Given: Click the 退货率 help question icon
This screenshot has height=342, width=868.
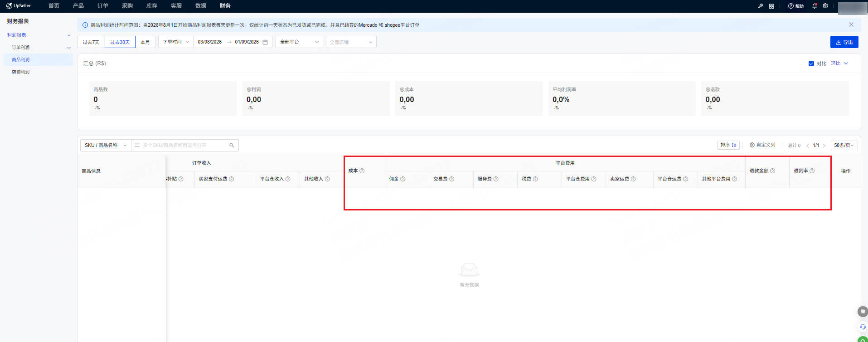Looking at the screenshot, I should click(x=812, y=171).
